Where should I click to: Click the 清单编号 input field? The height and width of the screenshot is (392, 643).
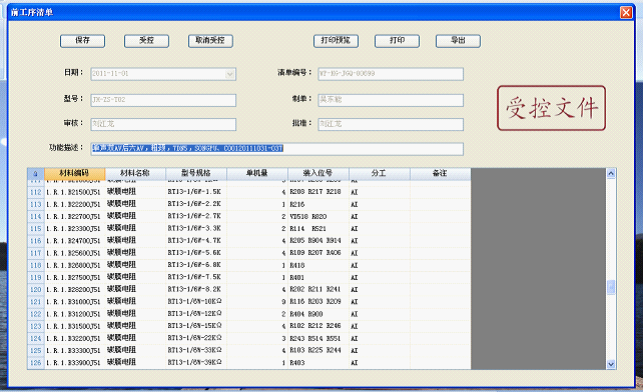391,74
